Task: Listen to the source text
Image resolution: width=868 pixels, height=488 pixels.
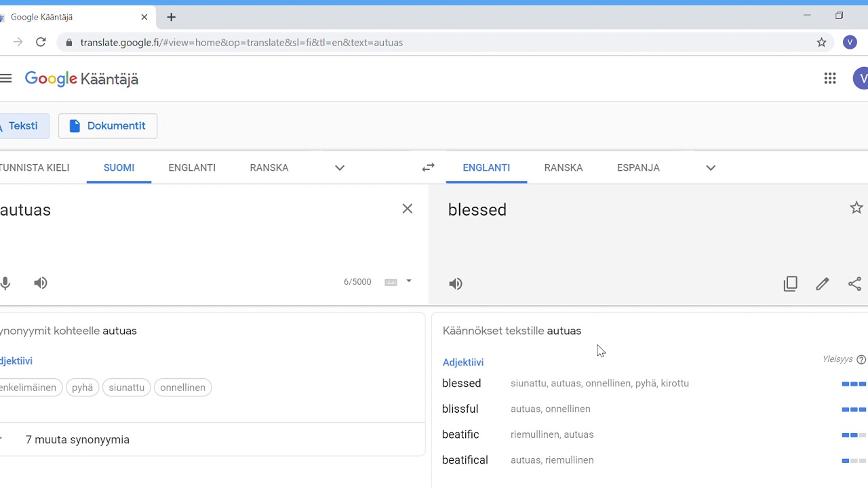Action: tap(41, 283)
